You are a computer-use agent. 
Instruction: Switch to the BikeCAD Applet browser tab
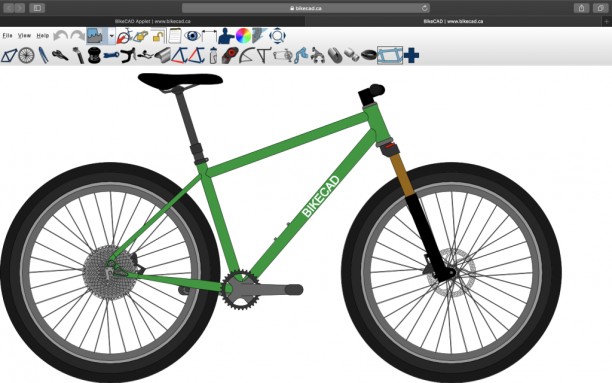153,21
